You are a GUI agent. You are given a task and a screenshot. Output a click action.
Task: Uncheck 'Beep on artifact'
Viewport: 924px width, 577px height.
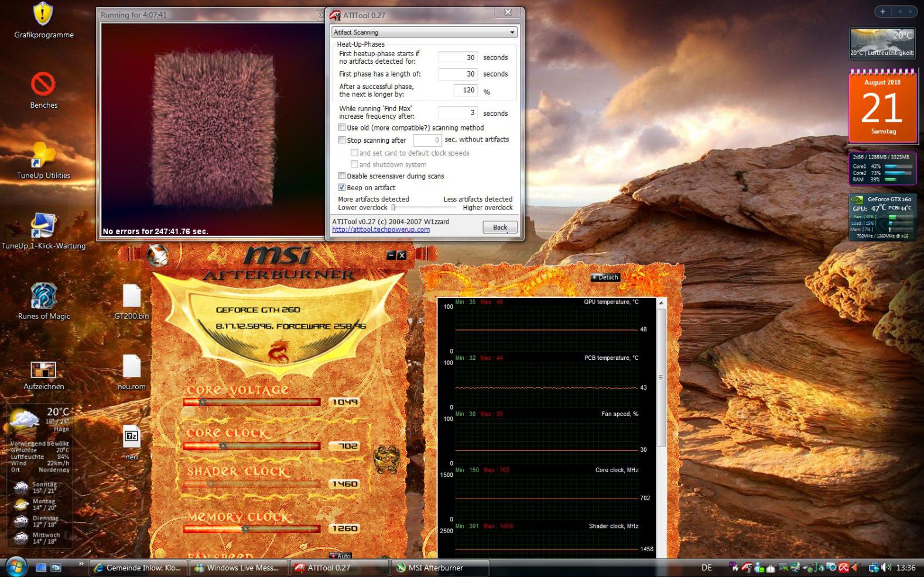(342, 188)
